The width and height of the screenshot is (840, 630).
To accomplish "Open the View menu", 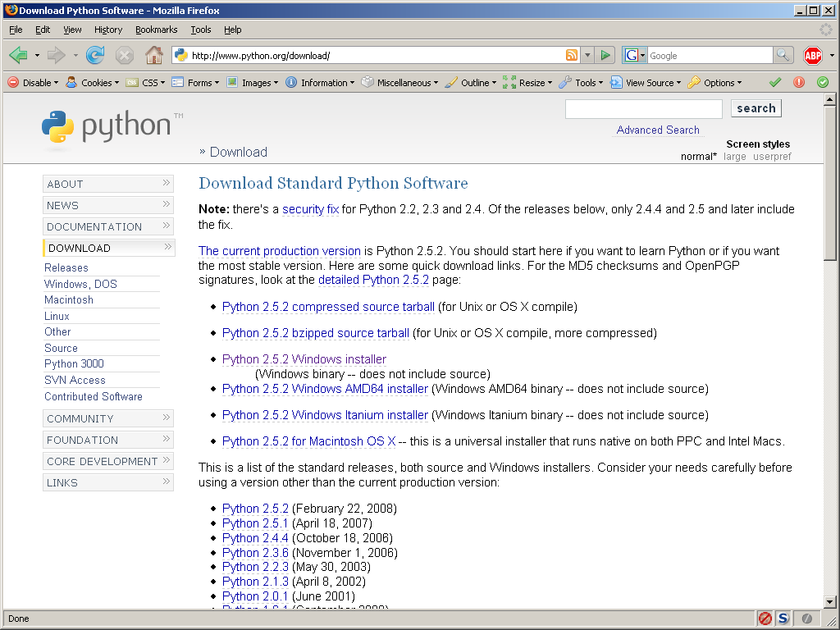I will coord(72,30).
